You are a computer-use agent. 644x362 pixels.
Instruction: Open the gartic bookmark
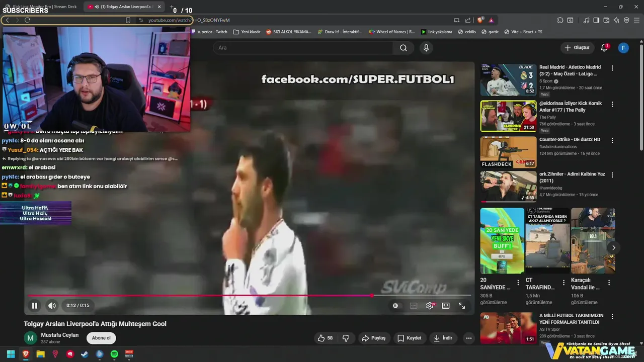[490, 32]
